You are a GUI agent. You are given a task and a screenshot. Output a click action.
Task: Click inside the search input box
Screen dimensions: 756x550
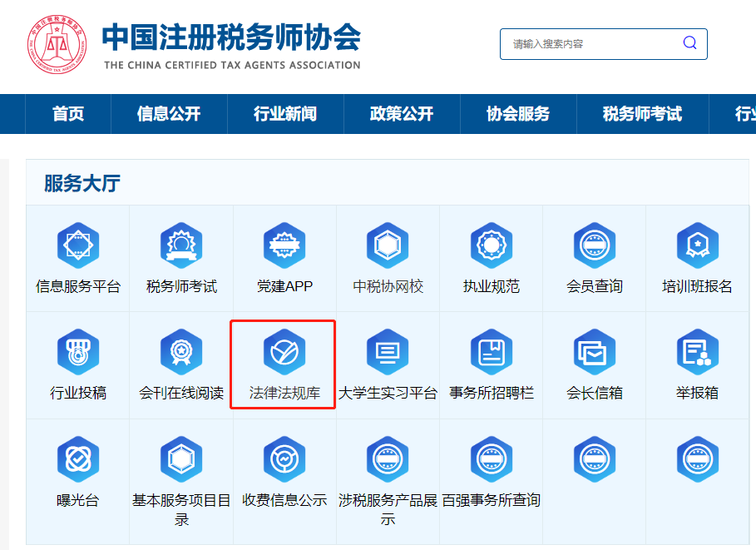(582, 43)
